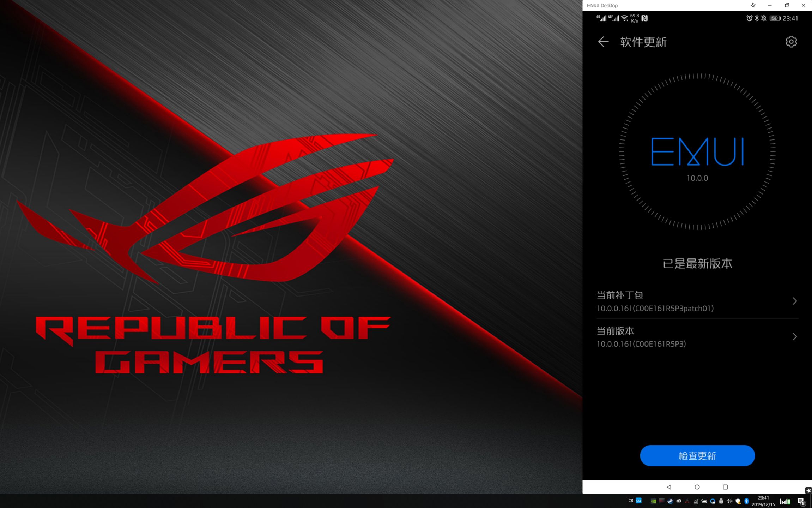Click the '当前补丁包' label
The height and width of the screenshot is (508, 812).
(620, 295)
